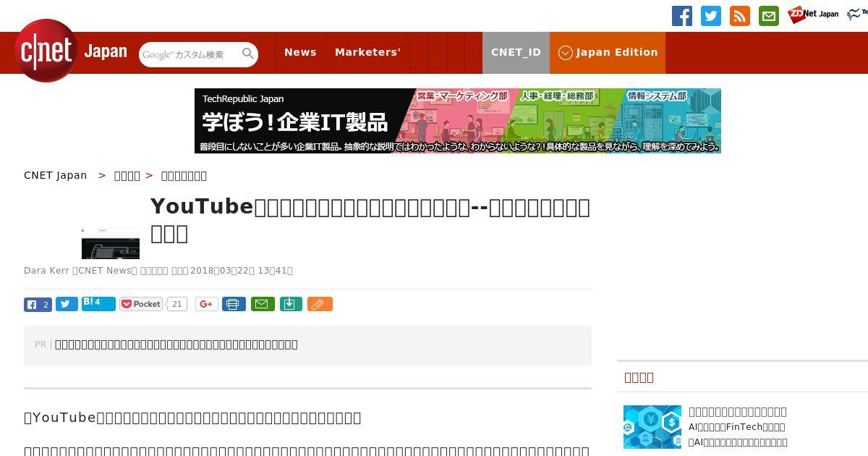
Task: Save the article to Pocket
Action: click(x=141, y=304)
